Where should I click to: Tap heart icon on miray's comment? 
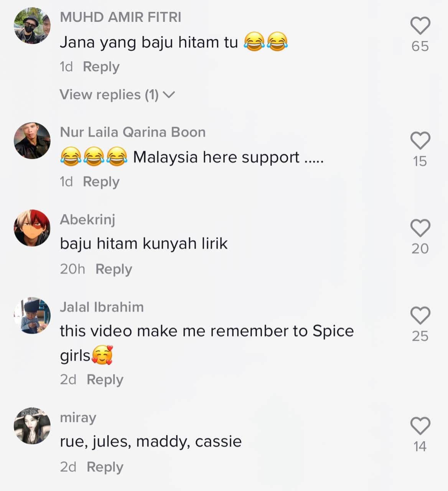coord(420,426)
